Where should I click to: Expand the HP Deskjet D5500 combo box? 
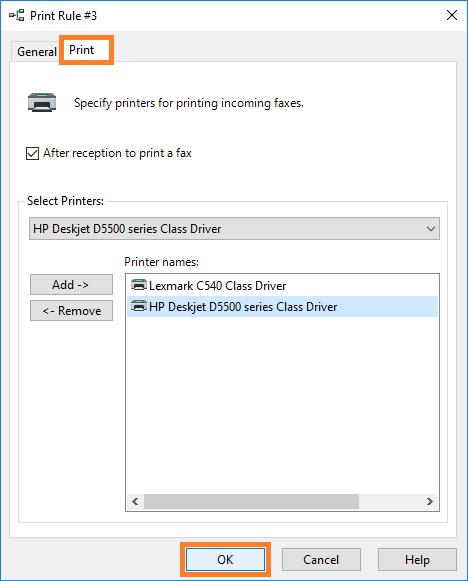click(x=234, y=229)
